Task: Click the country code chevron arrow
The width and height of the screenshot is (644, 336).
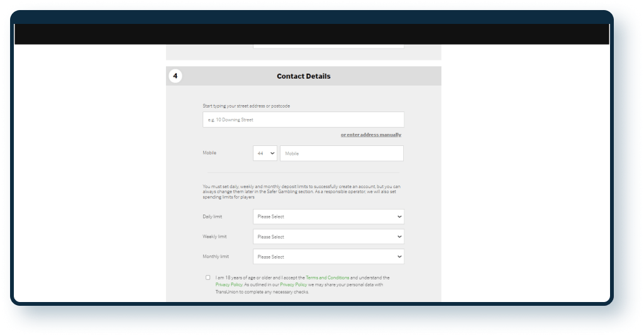Action: coord(272,154)
